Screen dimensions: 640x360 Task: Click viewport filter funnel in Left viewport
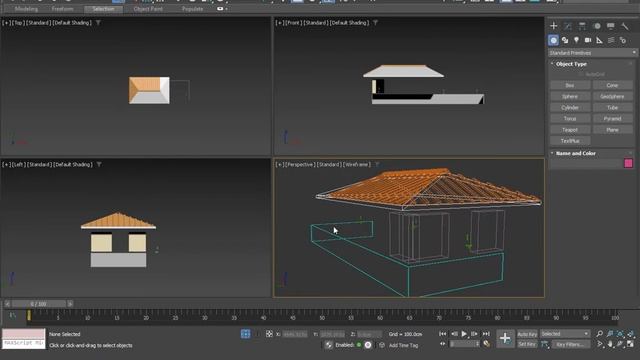coord(99,164)
